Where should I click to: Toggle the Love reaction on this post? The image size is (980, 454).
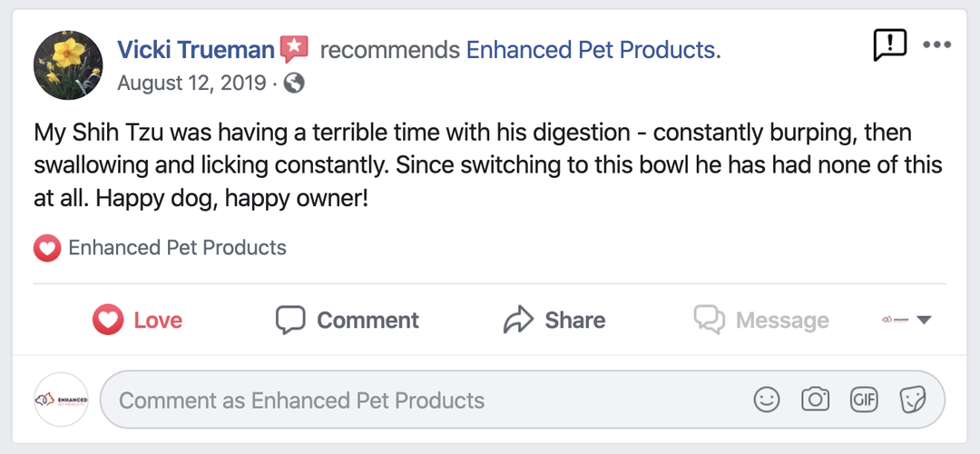[138, 320]
